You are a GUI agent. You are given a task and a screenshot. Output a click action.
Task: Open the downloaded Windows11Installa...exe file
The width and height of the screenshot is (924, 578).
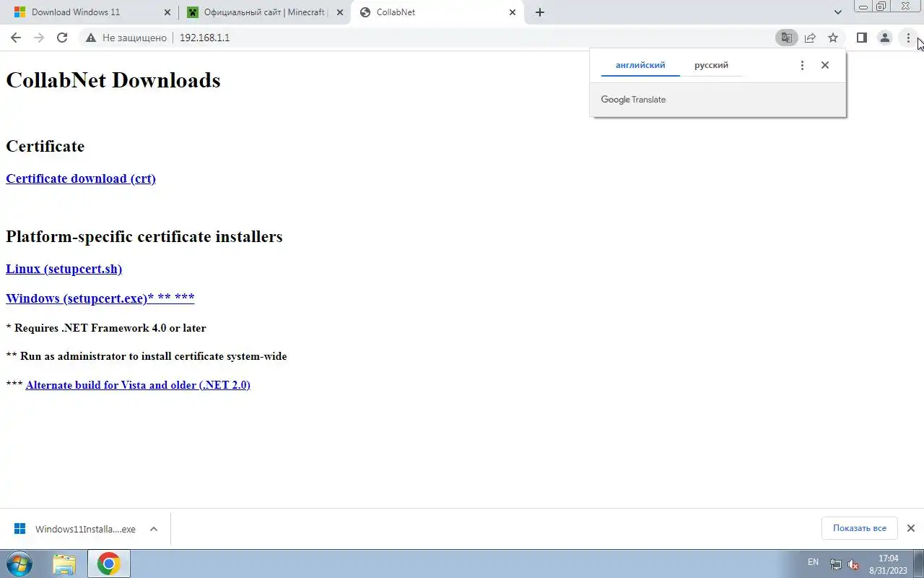click(x=85, y=529)
